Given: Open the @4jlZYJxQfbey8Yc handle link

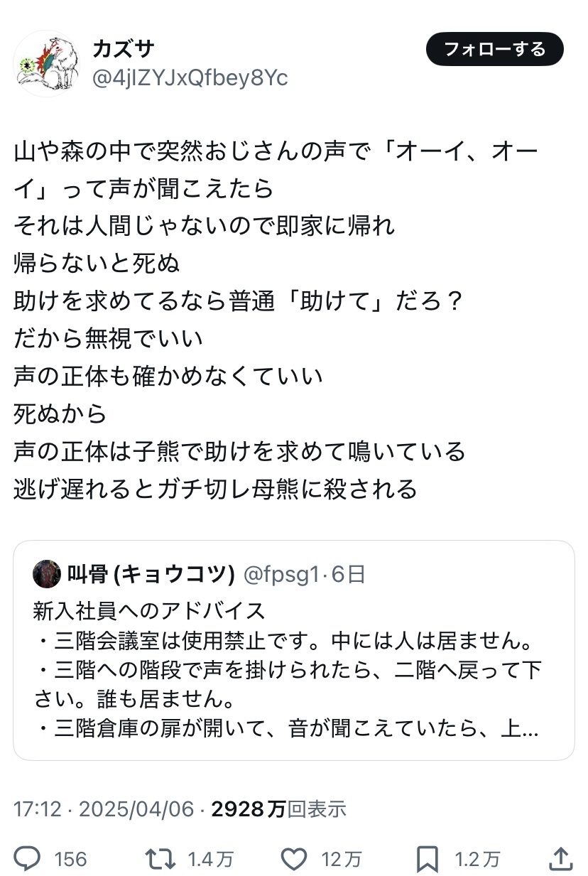Looking at the screenshot, I should 190,77.
